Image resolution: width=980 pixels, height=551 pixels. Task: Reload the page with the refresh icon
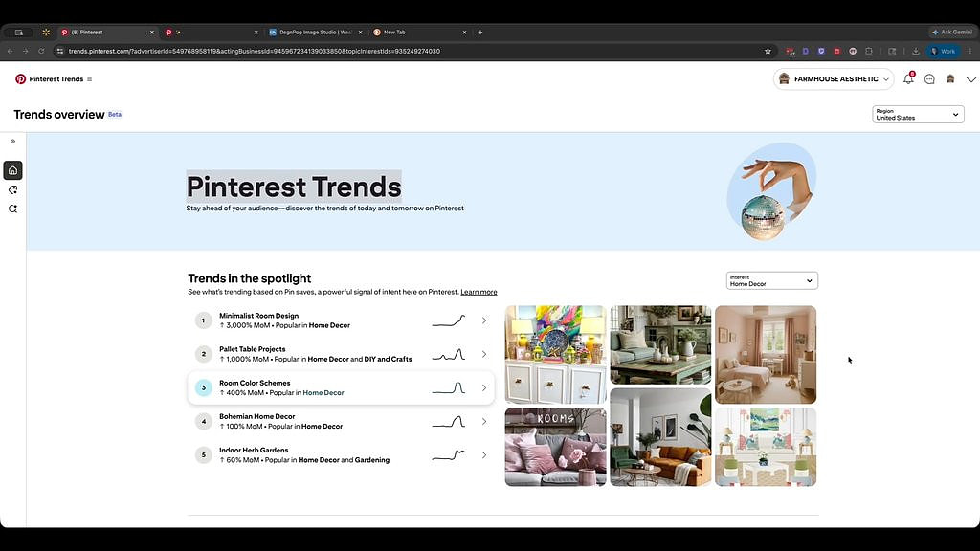[x=41, y=52]
